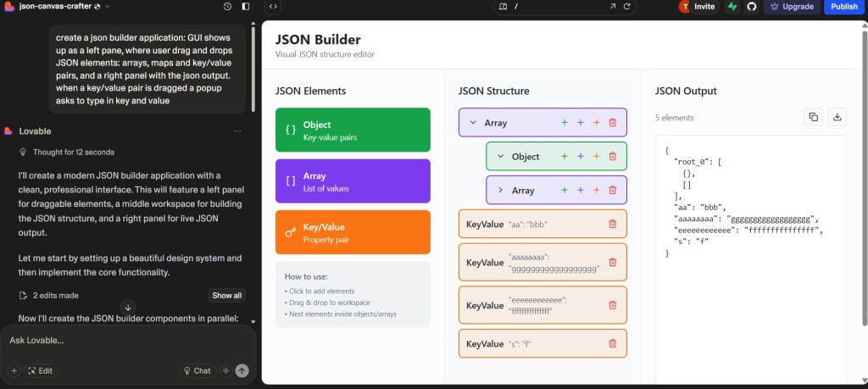Collapse the top-level Array using its chevron
This screenshot has height=389, width=868.
[x=473, y=123]
